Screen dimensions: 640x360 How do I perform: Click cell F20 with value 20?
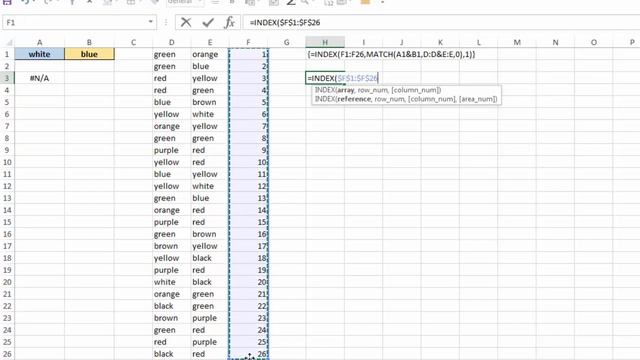tap(248, 282)
